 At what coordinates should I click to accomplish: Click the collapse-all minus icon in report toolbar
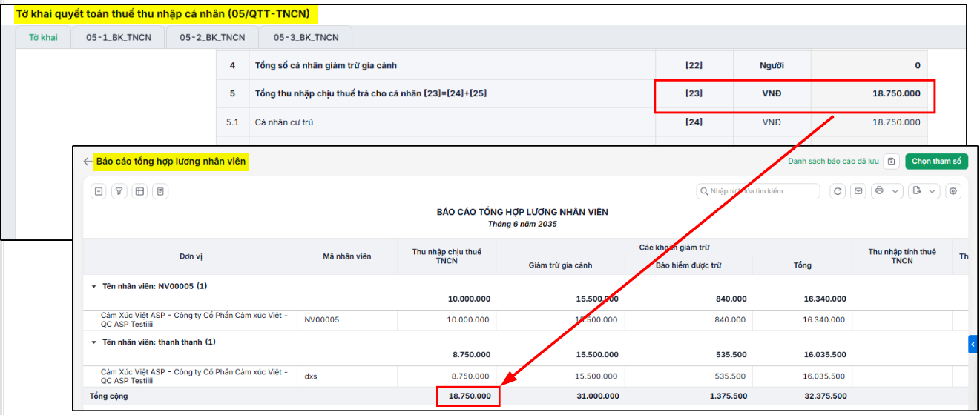click(x=98, y=191)
